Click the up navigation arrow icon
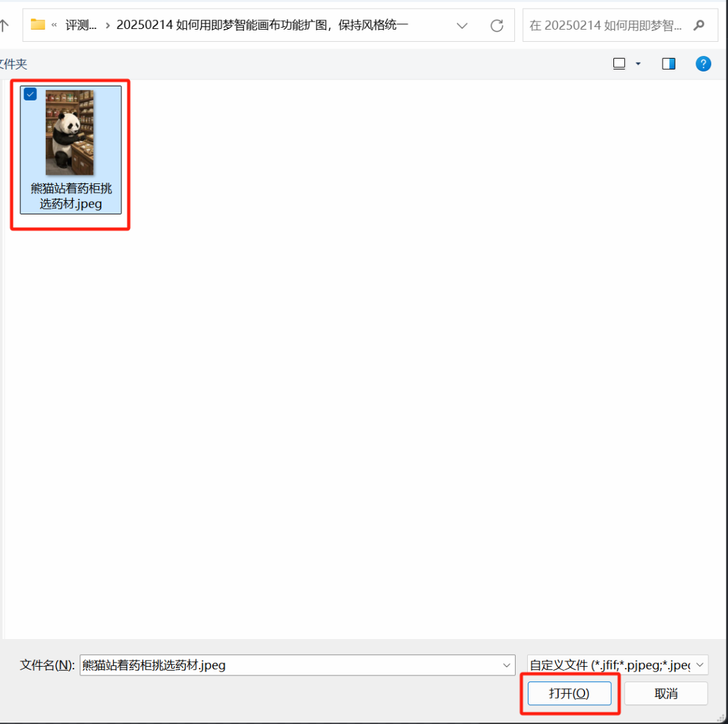Viewport: 728px width, 724px height. pos(5,25)
